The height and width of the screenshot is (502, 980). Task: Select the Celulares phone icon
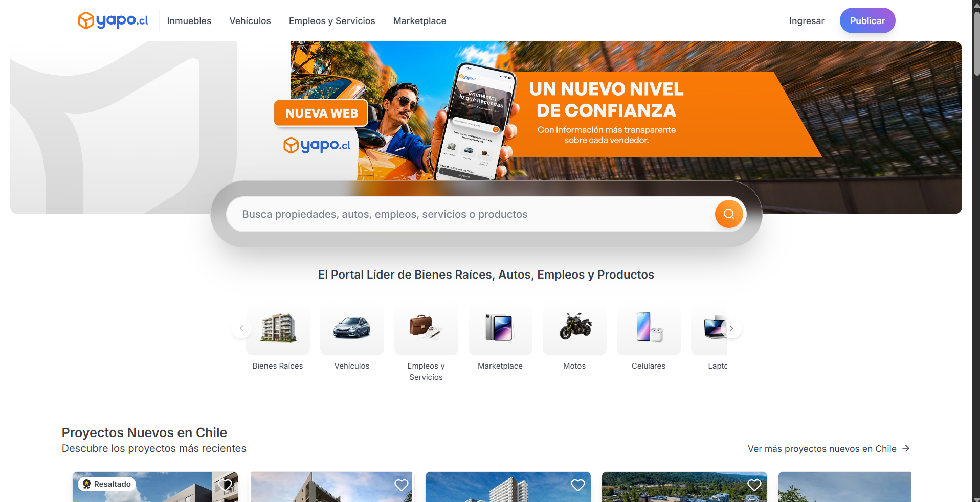(x=649, y=328)
